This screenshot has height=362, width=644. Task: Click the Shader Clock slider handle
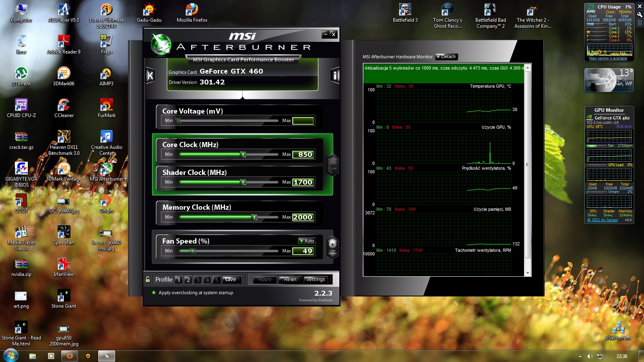[243, 182]
